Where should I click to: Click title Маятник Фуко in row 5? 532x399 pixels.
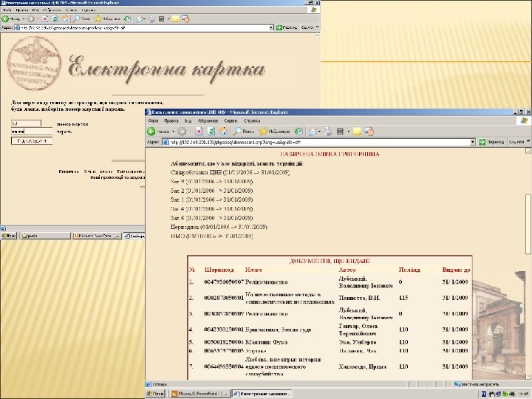pyautogui.click(x=266, y=342)
